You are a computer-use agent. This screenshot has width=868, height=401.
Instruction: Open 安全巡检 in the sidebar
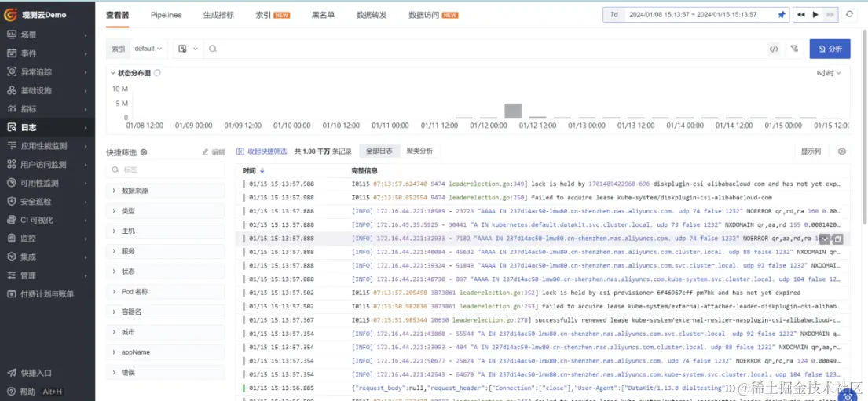[48, 202]
